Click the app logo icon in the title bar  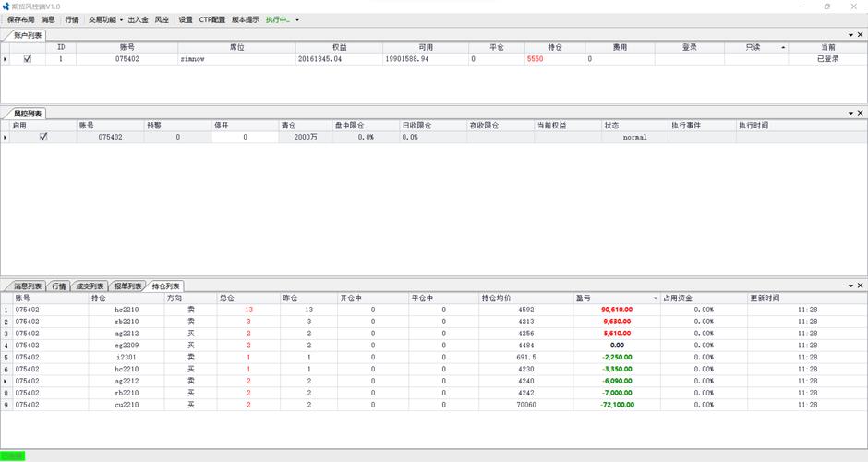click(x=6, y=6)
